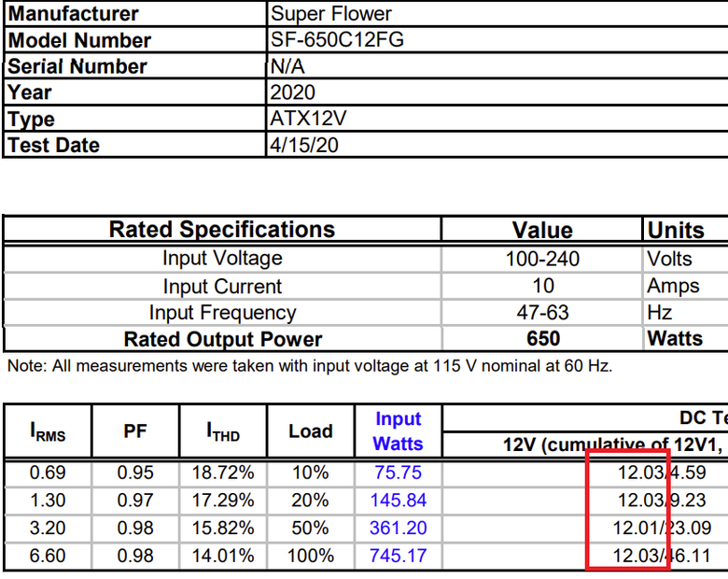The image size is (728, 579).
Task: Select the Serial Number value N/A
Action: (x=287, y=66)
